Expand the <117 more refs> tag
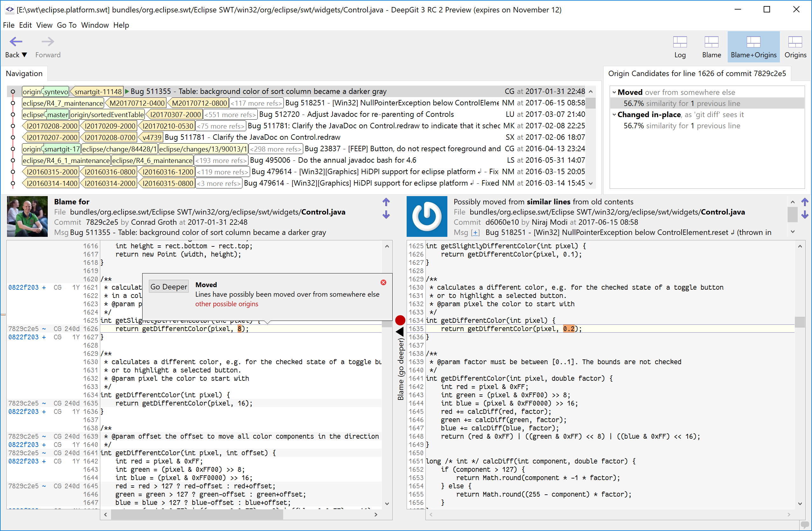Screen dimensions: 812x531 pyautogui.click(x=256, y=103)
